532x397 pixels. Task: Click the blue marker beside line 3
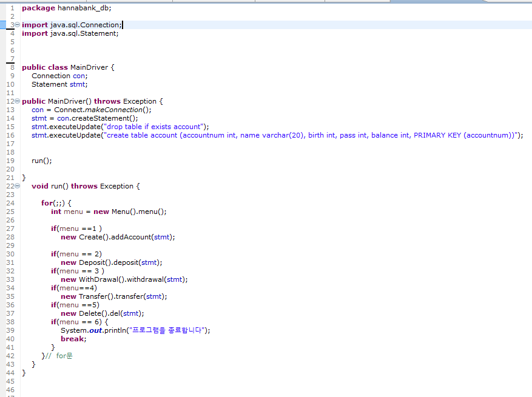[2, 25]
